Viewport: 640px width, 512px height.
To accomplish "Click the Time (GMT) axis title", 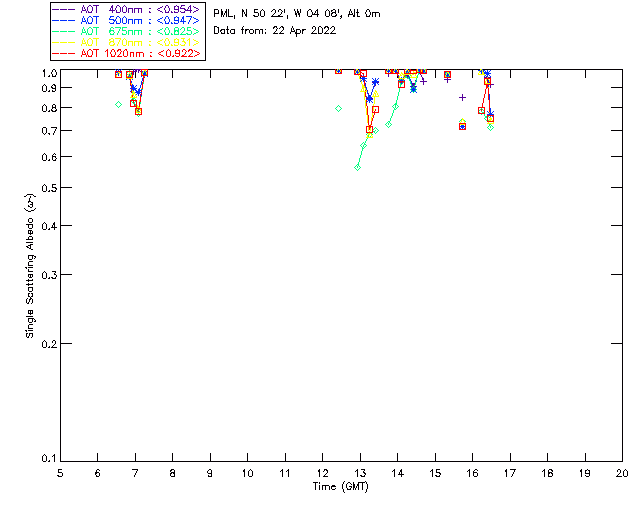I will coord(341,487).
